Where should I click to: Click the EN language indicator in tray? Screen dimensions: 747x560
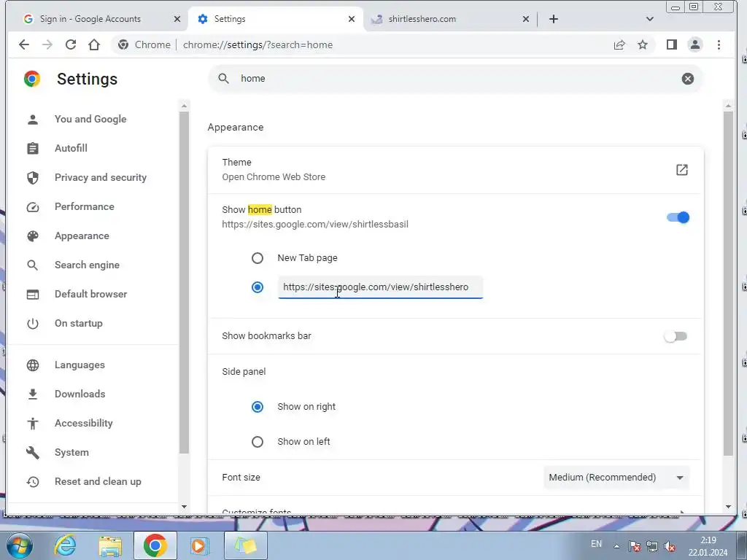596,544
